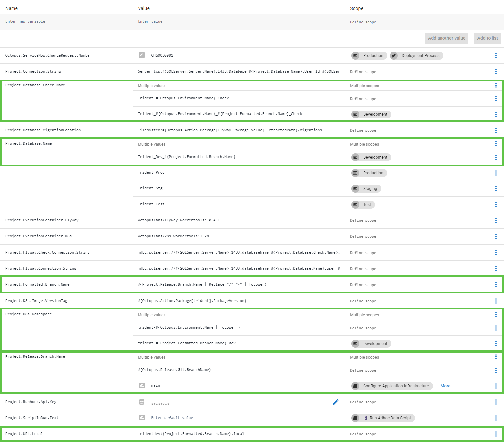The width and height of the screenshot is (504, 442).
Task: Click the Add to list button
Action: (487, 38)
